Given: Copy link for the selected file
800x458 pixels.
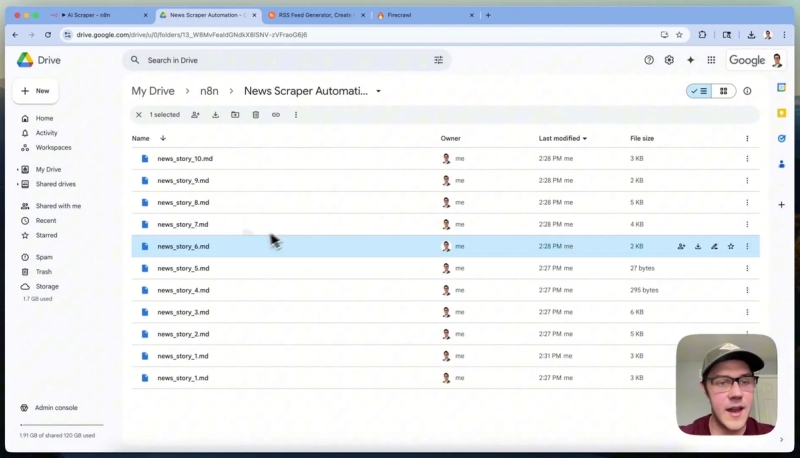Looking at the screenshot, I should [276, 115].
